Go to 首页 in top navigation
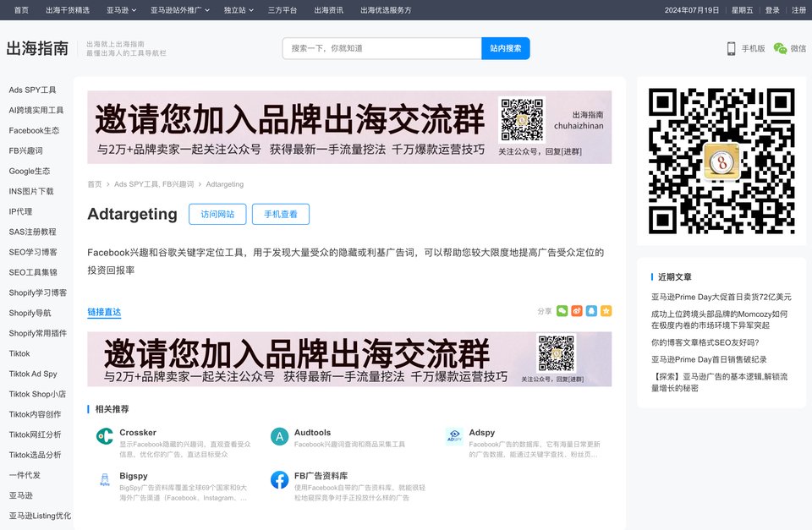The image size is (812, 530). tap(21, 10)
